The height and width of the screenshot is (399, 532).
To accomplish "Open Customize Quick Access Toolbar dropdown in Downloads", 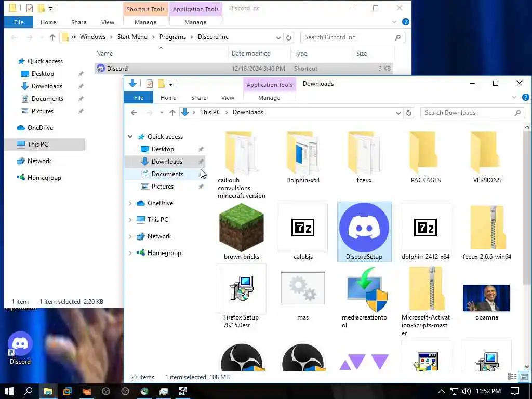I will pos(170,84).
